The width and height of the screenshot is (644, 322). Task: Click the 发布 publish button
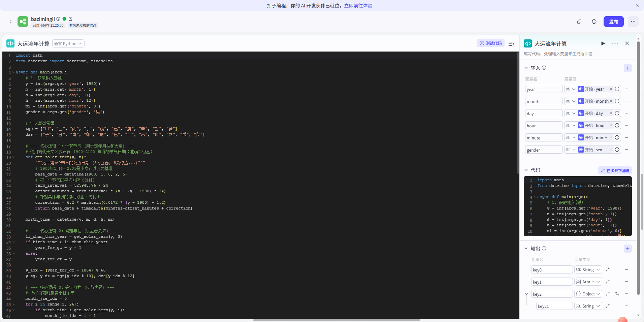pos(613,22)
